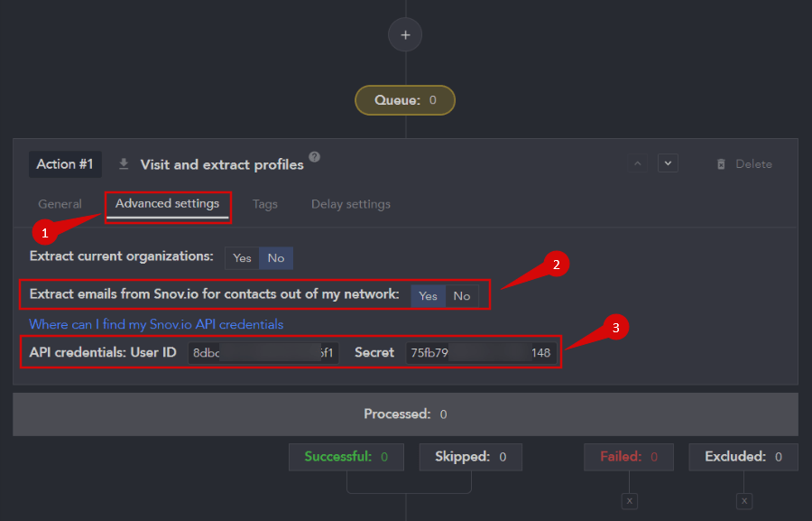Click the trash icon to delete the action

[x=721, y=164]
